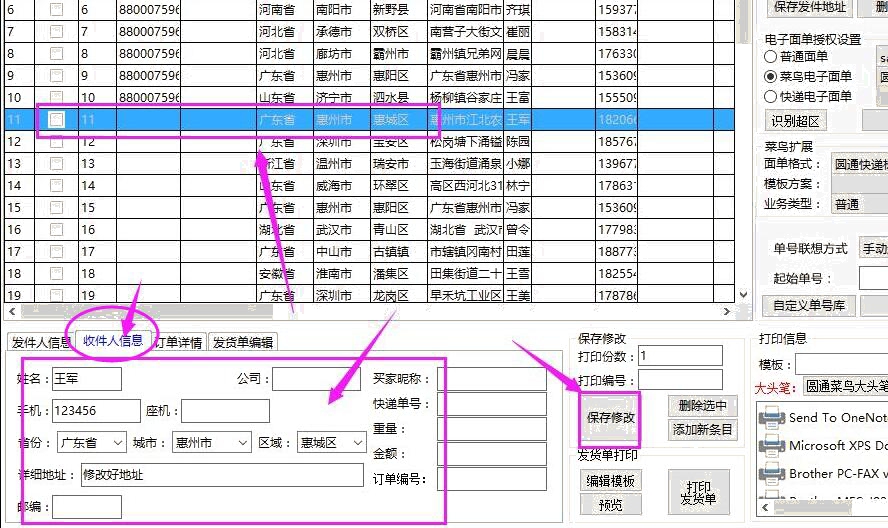Click the 打印份数 copies field

pos(680,356)
